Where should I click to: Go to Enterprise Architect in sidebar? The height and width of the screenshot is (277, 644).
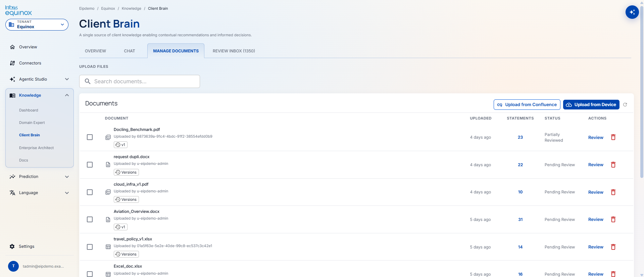pyautogui.click(x=36, y=148)
